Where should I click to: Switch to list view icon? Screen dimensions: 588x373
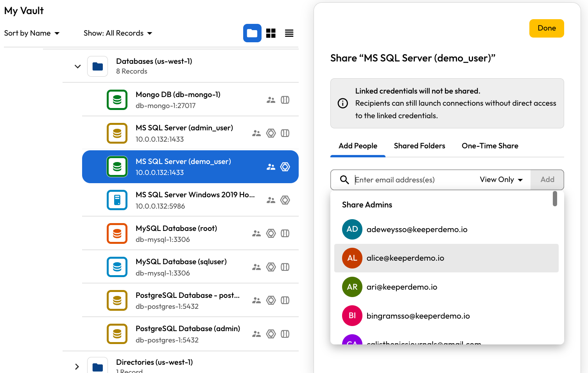pyautogui.click(x=289, y=33)
